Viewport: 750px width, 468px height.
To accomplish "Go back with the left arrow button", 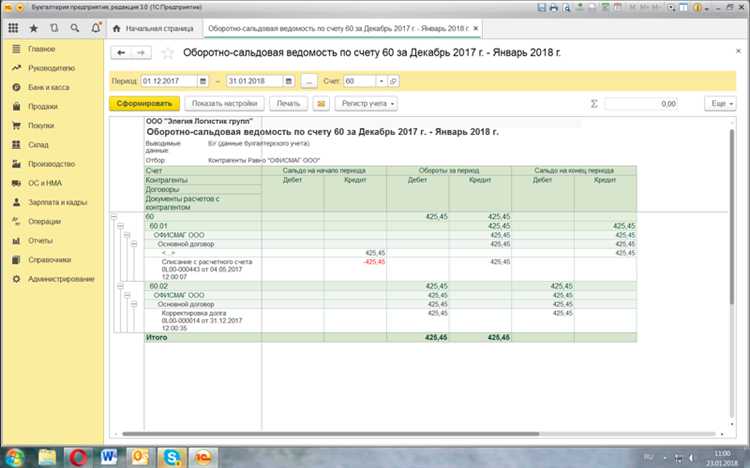I will pyautogui.click(x=121, y=53).
